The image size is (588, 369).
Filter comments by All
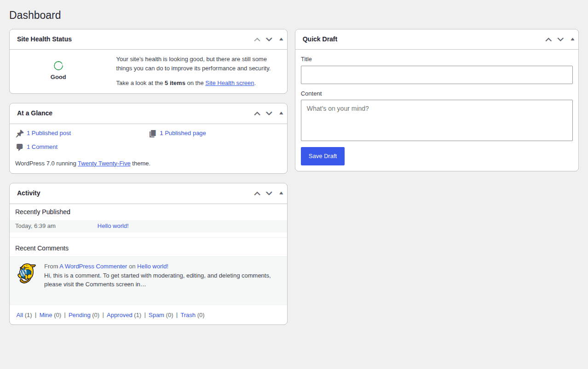(x=20, y=315)
